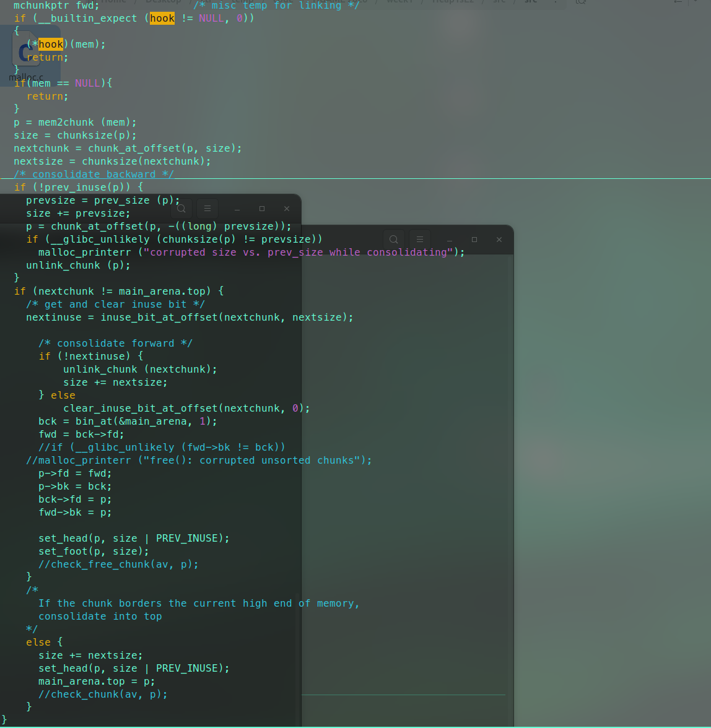Click line 'clear_inuse_bit_at_offset(nextchunk, 0);'
The image size is (711, 728).
coord(186,409)
